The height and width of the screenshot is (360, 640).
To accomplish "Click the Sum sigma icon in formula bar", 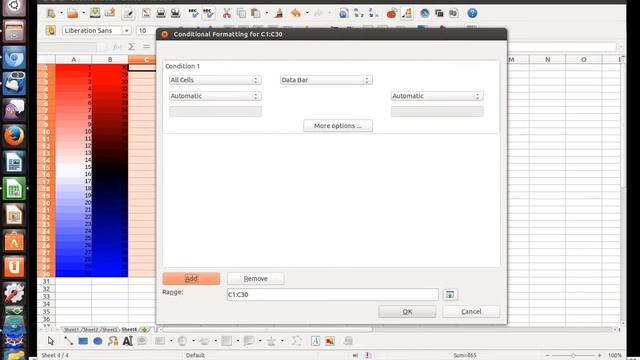I will [x=131, y=47].
